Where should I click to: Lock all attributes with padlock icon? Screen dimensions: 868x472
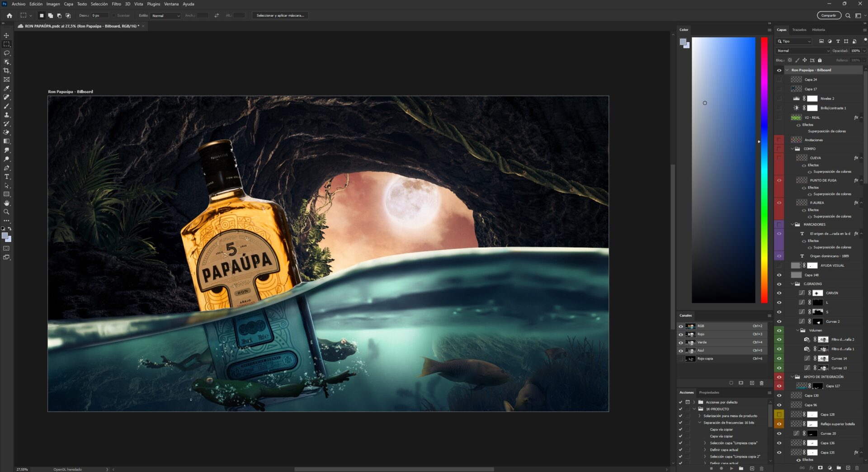[820, 60]
